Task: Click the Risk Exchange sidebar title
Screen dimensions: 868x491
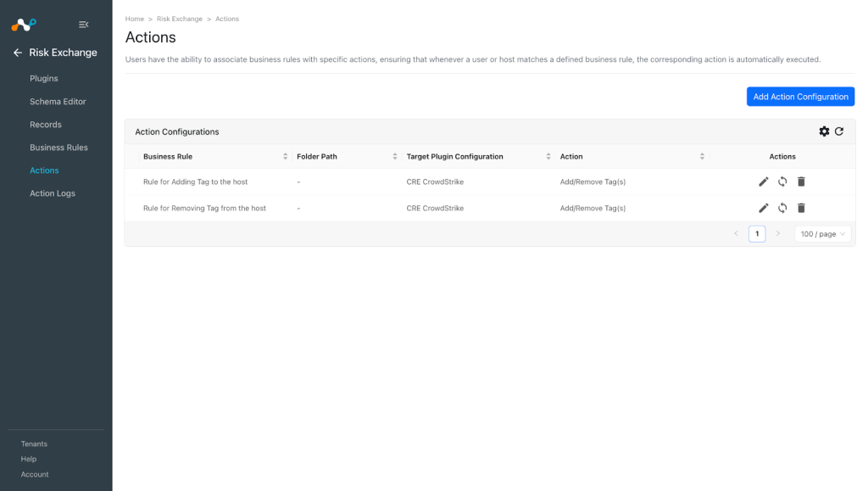Action: [63, 53]
